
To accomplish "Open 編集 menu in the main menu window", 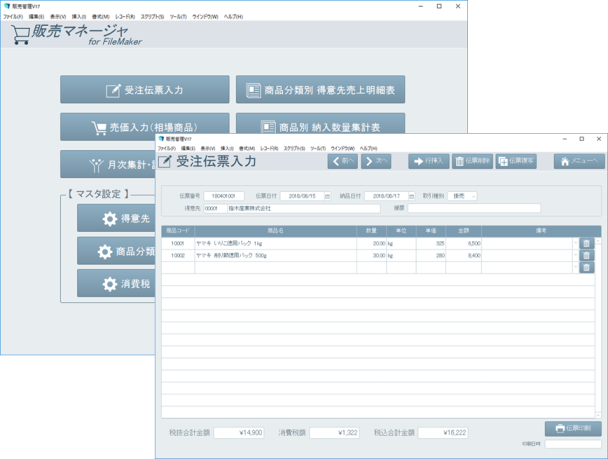I will 36,17.
